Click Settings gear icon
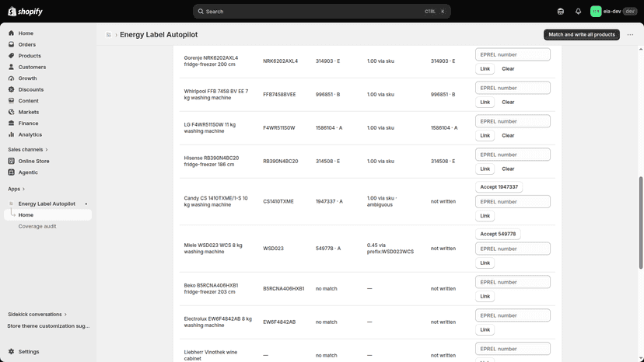The width and height of the screenshot is (644, 362). pyautogui.click(x=11, y=352)
